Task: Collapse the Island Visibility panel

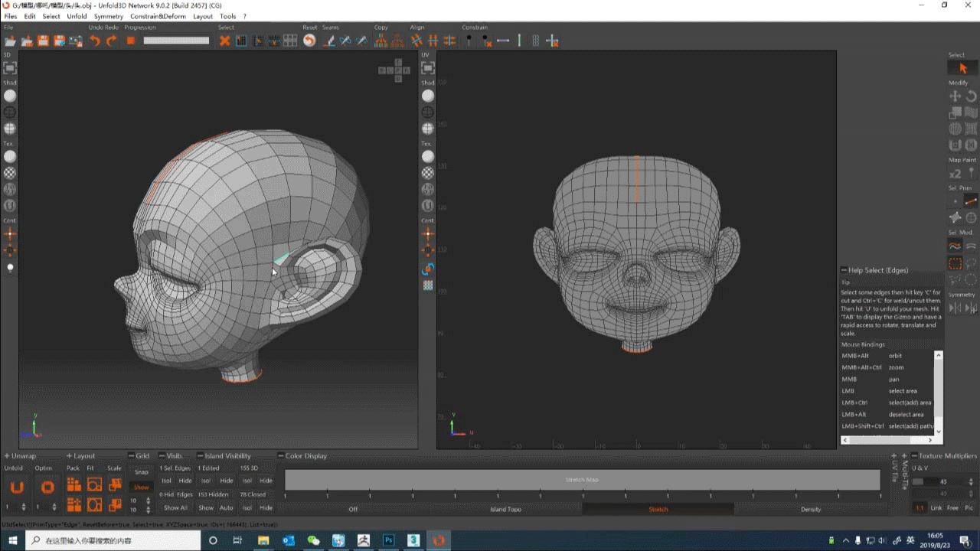Action: (200, 456)
